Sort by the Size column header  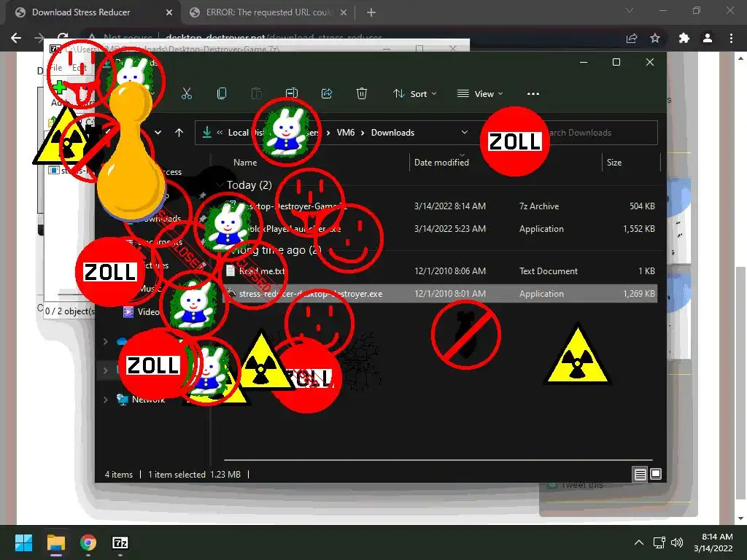tap(614, 163)
